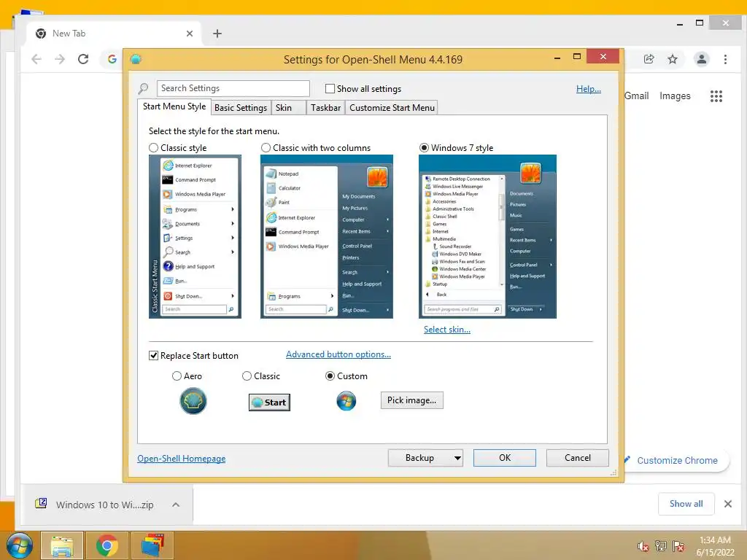Click the Cancel button
Image resolution: width=747 pixels, height=560 pixels.
click(x=578, y=458)
